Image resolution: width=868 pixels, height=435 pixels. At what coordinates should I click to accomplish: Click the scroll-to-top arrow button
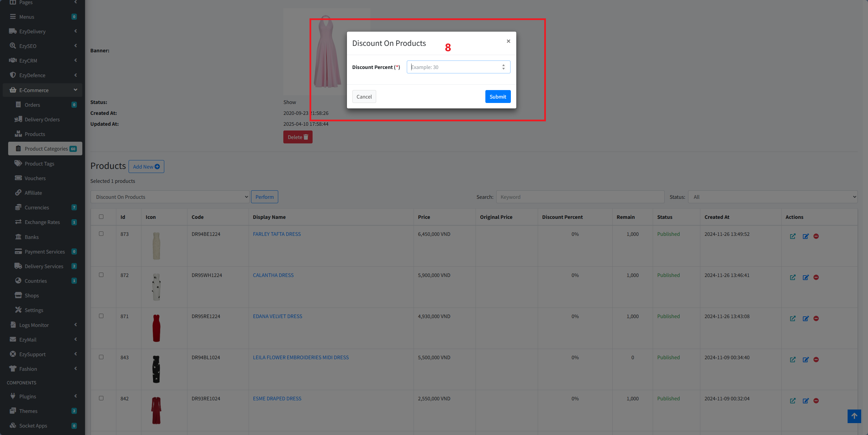click(x=854, y=416)
